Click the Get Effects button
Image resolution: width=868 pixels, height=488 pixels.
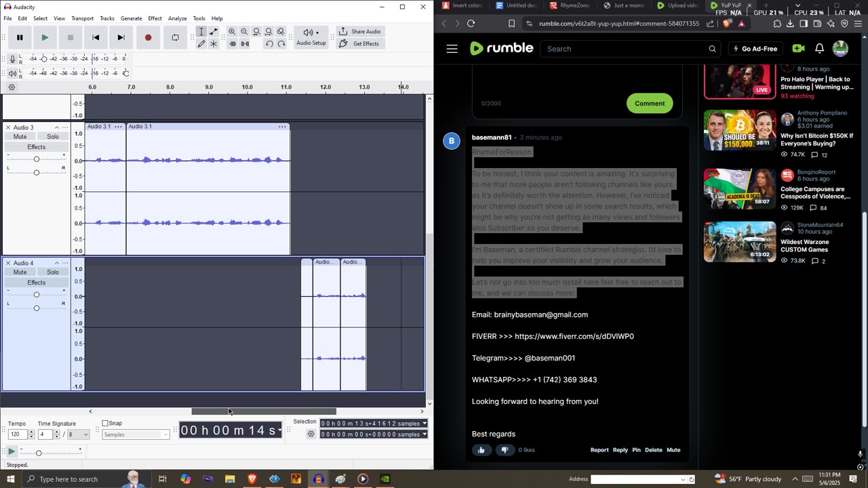coord(360,43)
